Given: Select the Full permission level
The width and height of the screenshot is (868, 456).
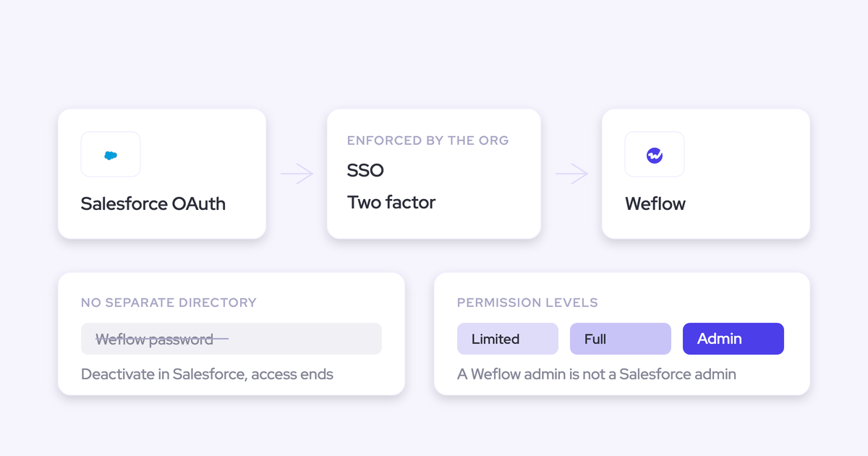Looking at the screenshot, I should (x=621, y=339).
